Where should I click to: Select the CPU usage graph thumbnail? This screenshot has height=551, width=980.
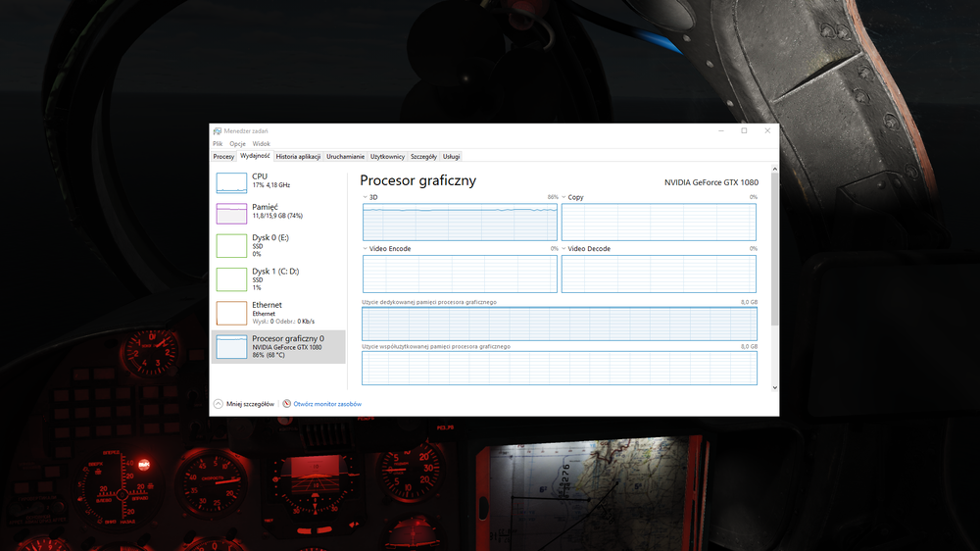pyautogui.click(x=231, y=182)
